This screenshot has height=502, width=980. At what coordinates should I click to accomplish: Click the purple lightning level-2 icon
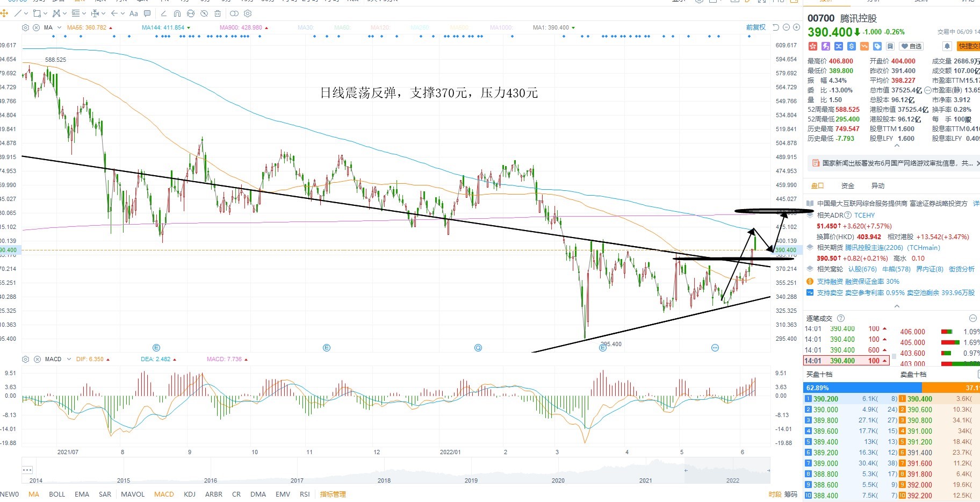tap(826, 46)
